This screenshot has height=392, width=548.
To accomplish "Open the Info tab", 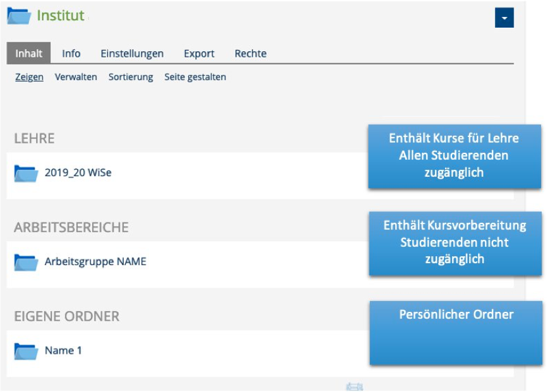I will [x=71, y=54].
